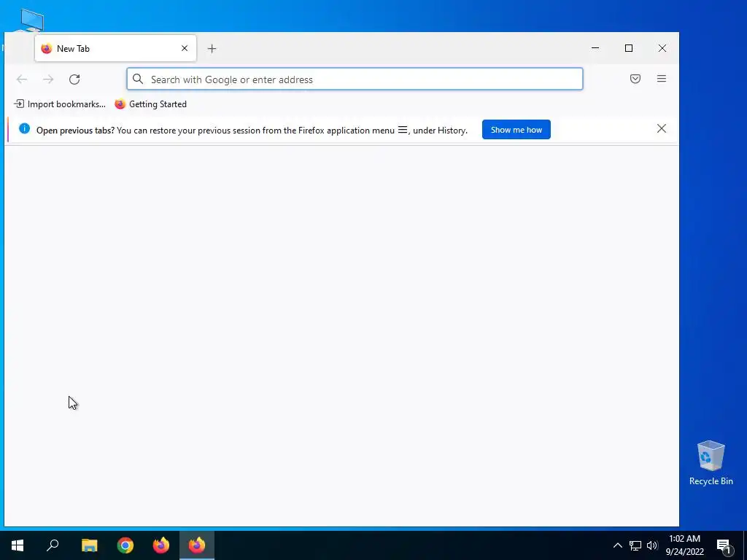747x560 pixels.
Task: Select the New Tab tab
Action: (x=115, y=48)
